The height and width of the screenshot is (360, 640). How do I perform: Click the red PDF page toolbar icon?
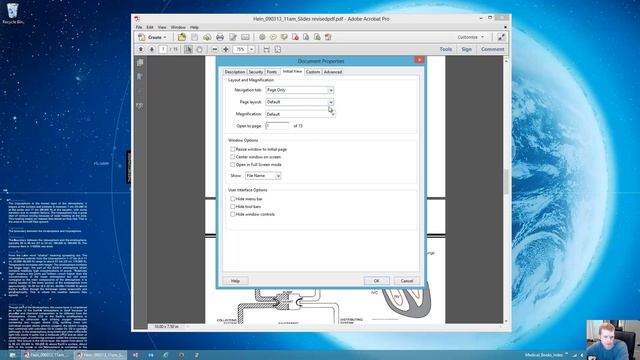[295, 37]
